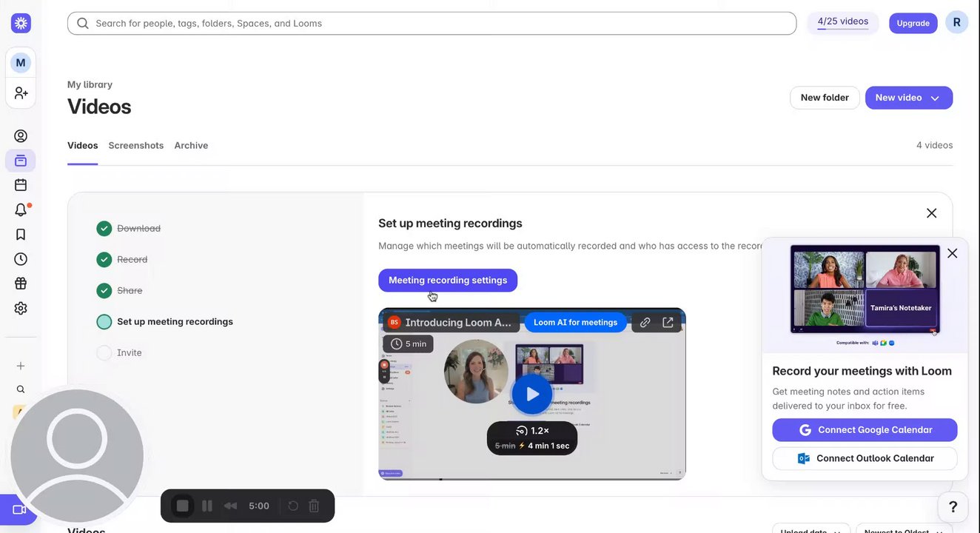Click the 4/25 videos usage indicator

pos(842,22)
